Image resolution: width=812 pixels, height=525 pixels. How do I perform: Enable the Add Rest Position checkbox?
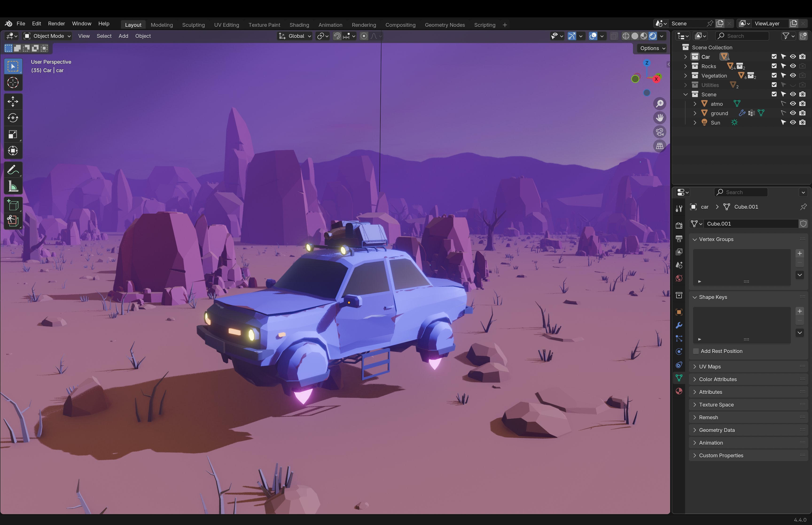point(696,351)
